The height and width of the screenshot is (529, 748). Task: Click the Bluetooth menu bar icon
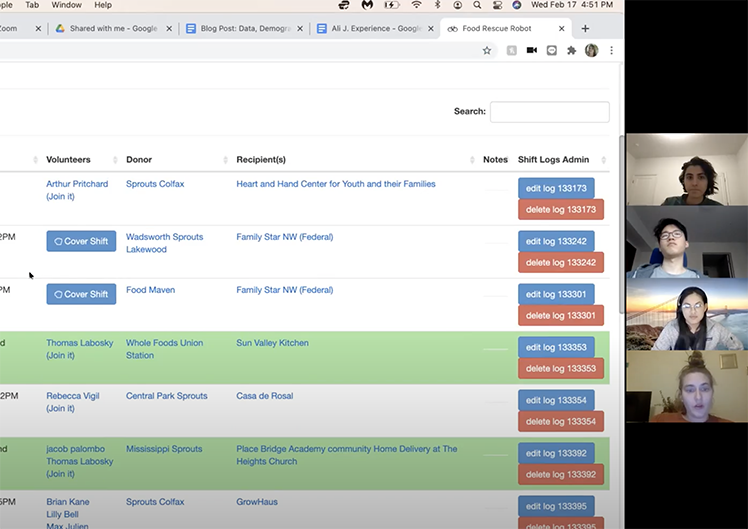437,5
